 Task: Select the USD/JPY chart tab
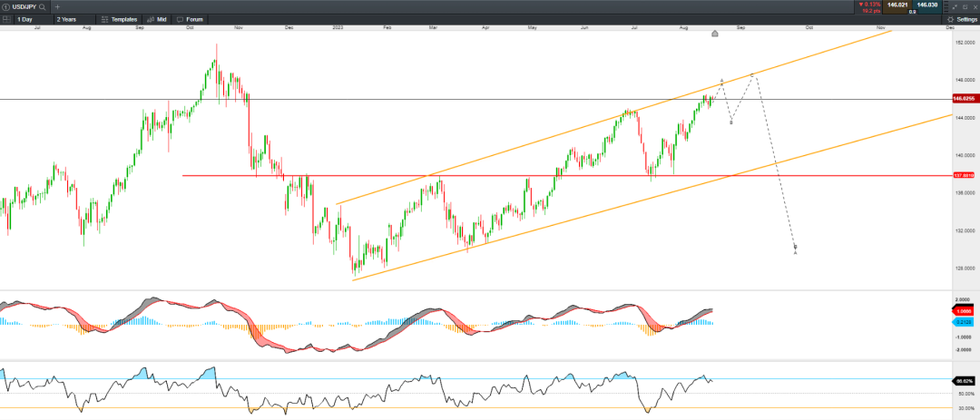pyautogui.click(x=24, y=6)
